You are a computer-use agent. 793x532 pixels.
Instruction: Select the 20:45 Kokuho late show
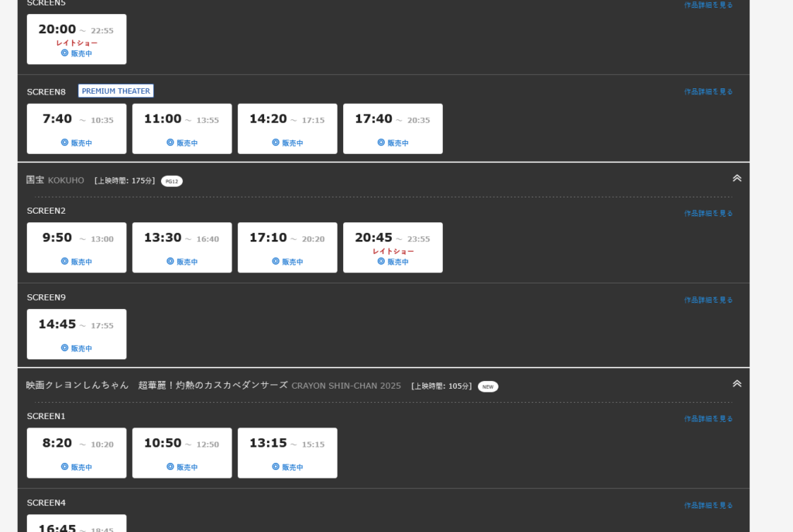coord(393,247)
